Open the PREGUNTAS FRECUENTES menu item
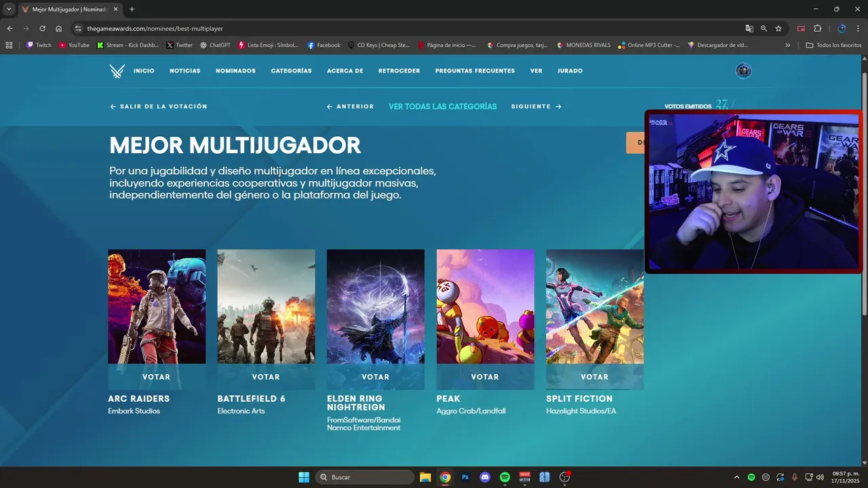 pos(475,71)
